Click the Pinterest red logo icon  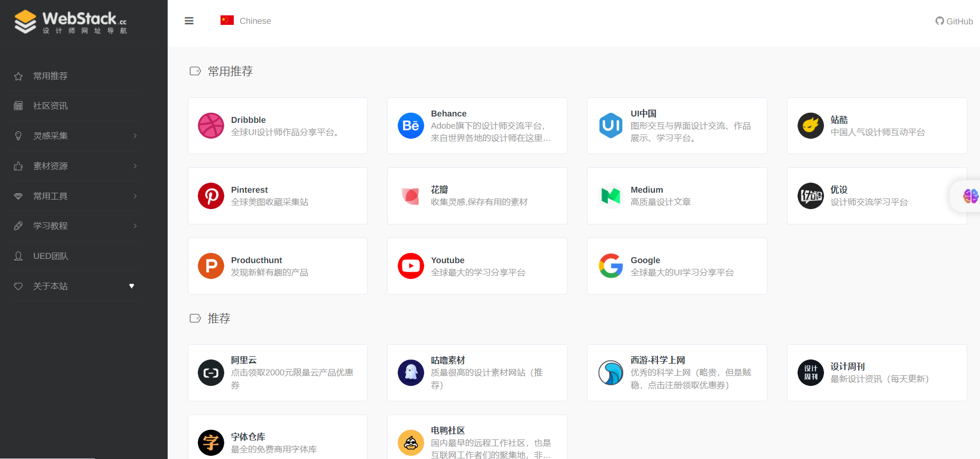pyautogui.click(x=211, y=196)
